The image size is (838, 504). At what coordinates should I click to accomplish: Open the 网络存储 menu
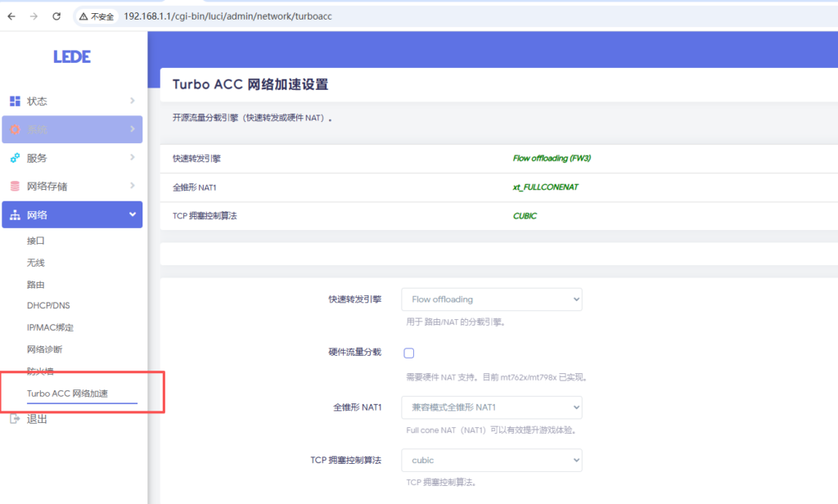click(x=72, y=186)
